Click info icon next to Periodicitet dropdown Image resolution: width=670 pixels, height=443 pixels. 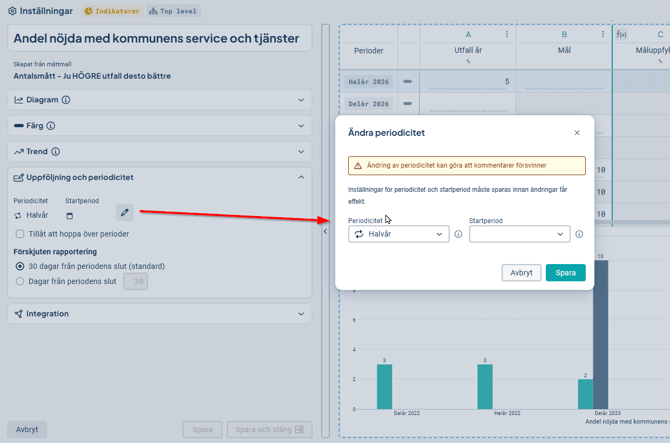coord(458,234)
